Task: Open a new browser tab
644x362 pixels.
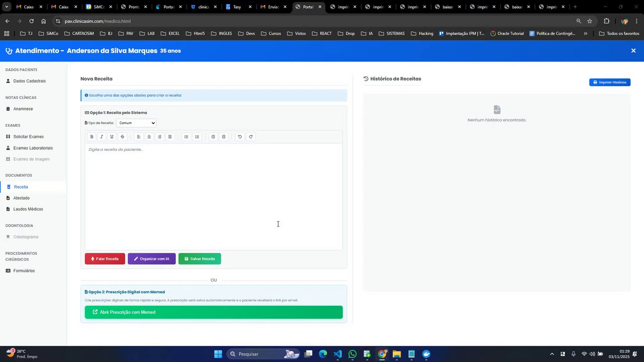Action: (x=575, y=7)
